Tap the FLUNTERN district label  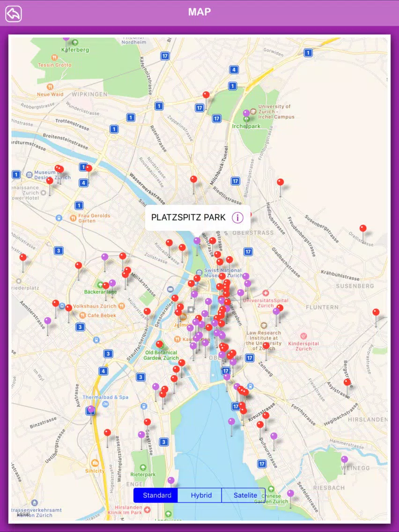pos(322,307)
